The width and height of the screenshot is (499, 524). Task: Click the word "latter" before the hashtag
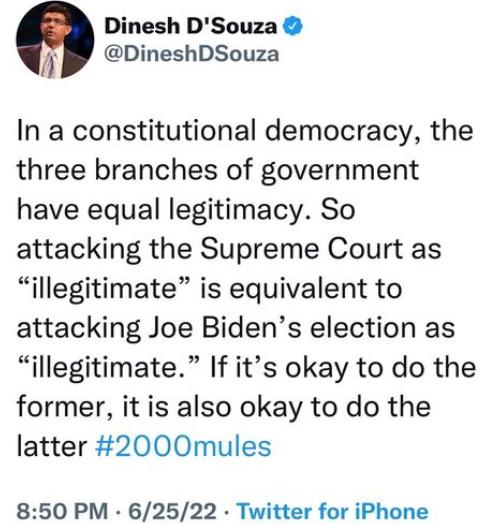[52, 446]
